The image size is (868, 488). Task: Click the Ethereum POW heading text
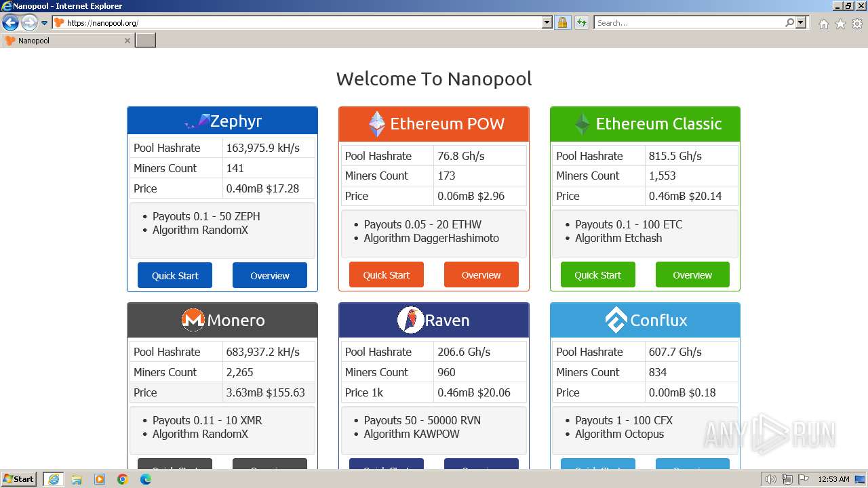pyautogui.click(x=448, y=124)
